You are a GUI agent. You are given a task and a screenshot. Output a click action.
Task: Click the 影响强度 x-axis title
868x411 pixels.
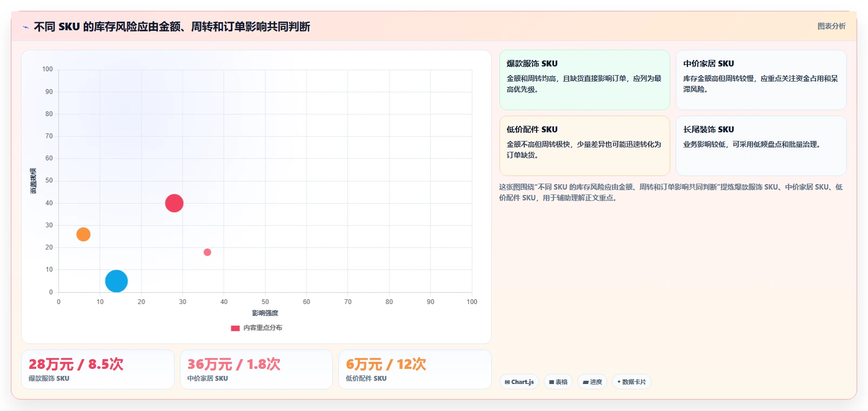pyautogui.click(x=265, y=313)
